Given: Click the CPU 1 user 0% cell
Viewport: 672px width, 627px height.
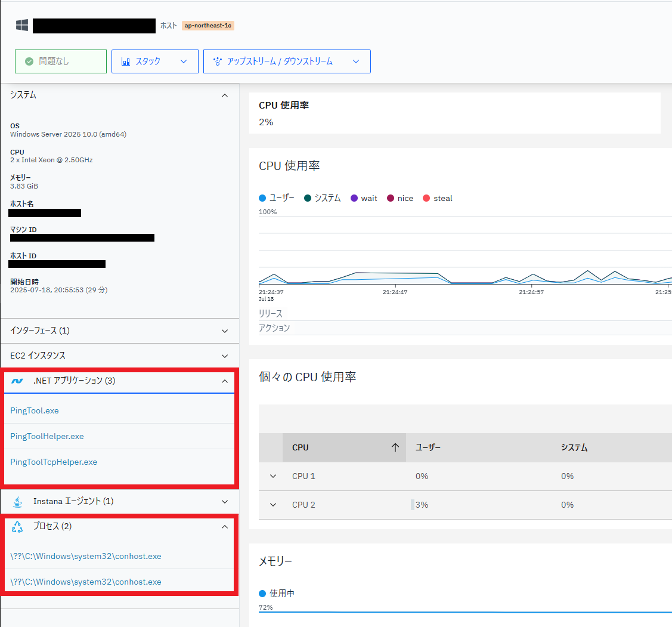Looking at the screenshot, I should [422, 477].
